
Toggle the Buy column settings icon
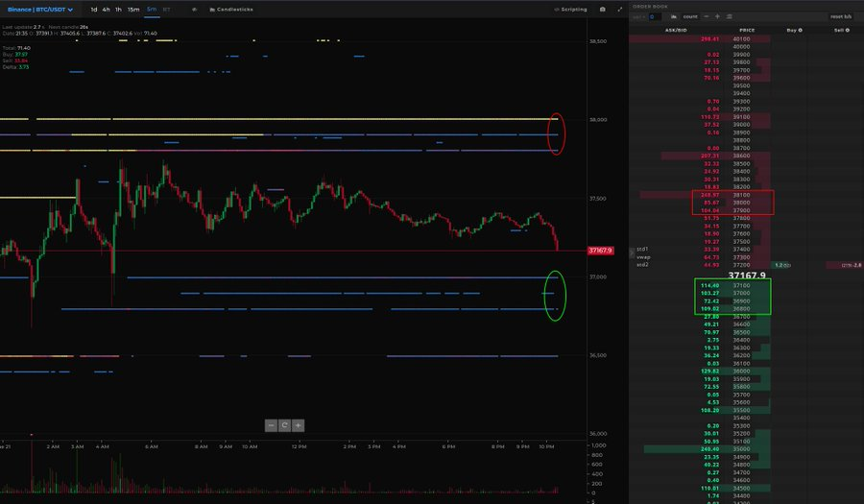tap(799, 30)
